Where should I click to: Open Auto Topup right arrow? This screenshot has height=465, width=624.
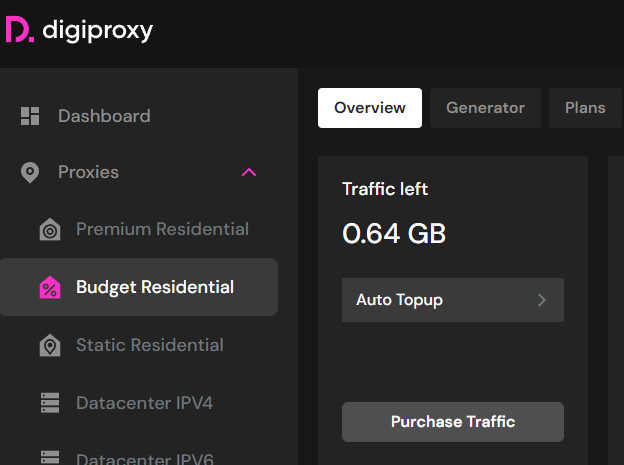coord(542,300)
